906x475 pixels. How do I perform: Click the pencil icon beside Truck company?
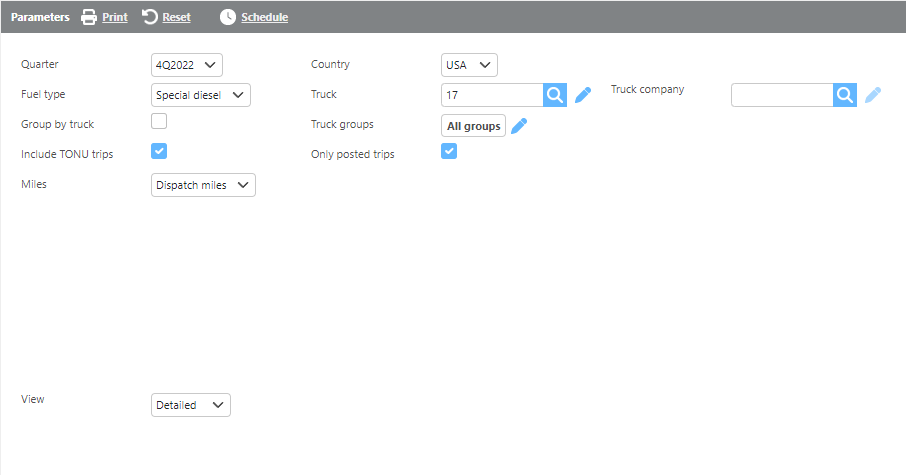coord(873,95)
